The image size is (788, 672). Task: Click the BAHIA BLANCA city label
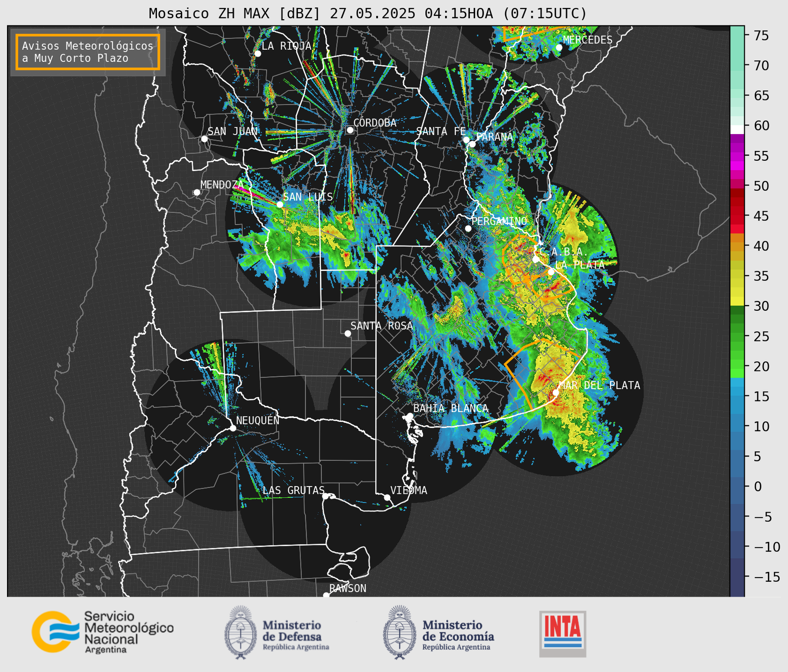tap(451, 408)
